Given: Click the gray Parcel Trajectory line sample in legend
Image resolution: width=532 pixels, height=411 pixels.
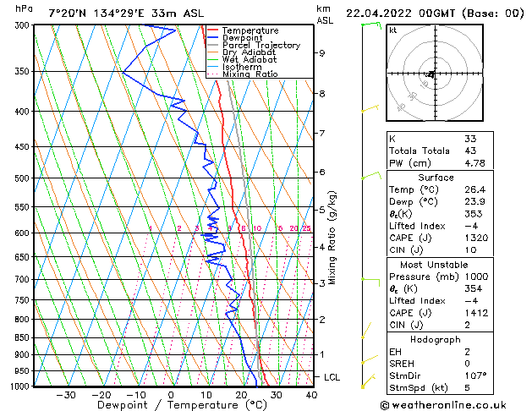Looking at the screenshot, I should [x=212, y=45].
